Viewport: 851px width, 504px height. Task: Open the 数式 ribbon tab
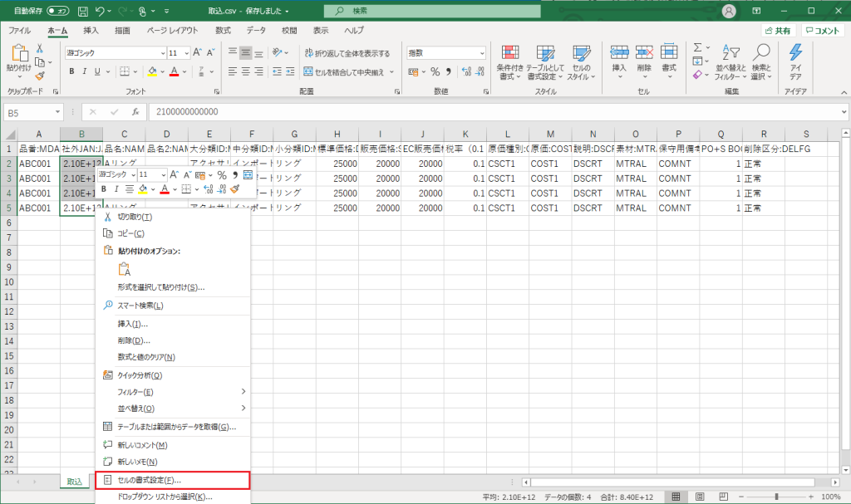click(223, 31)
